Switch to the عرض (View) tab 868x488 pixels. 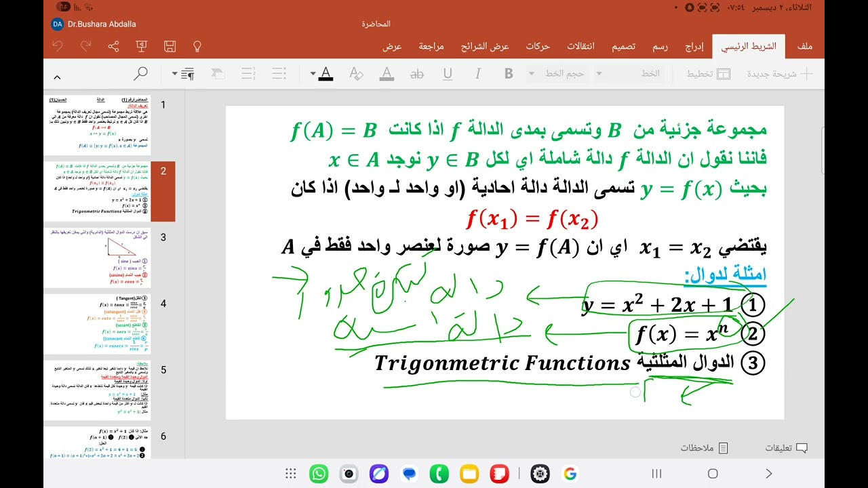pyautogui.click(x=392, y=47)
